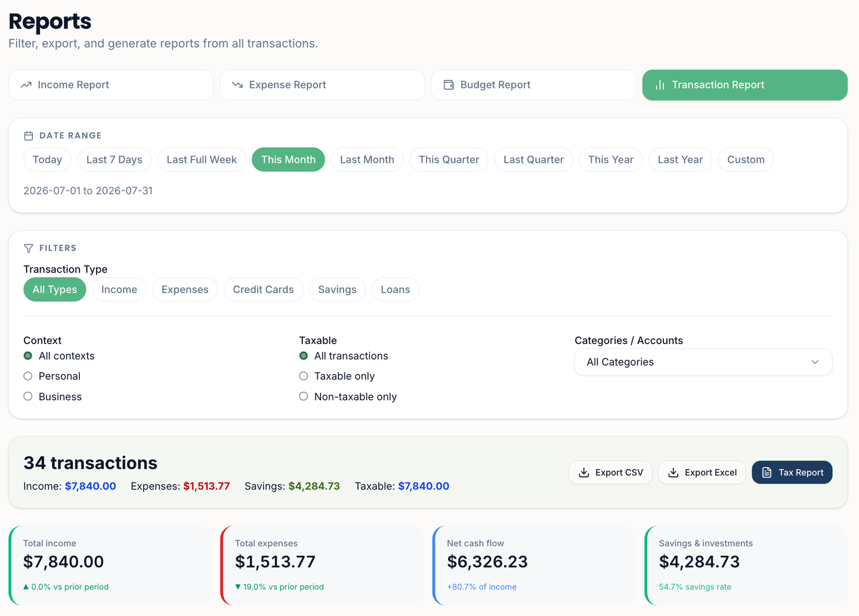The height and width of the screenshot is (616, 859).
Task: Select This Quarter date range
Action: pos(449,159)
